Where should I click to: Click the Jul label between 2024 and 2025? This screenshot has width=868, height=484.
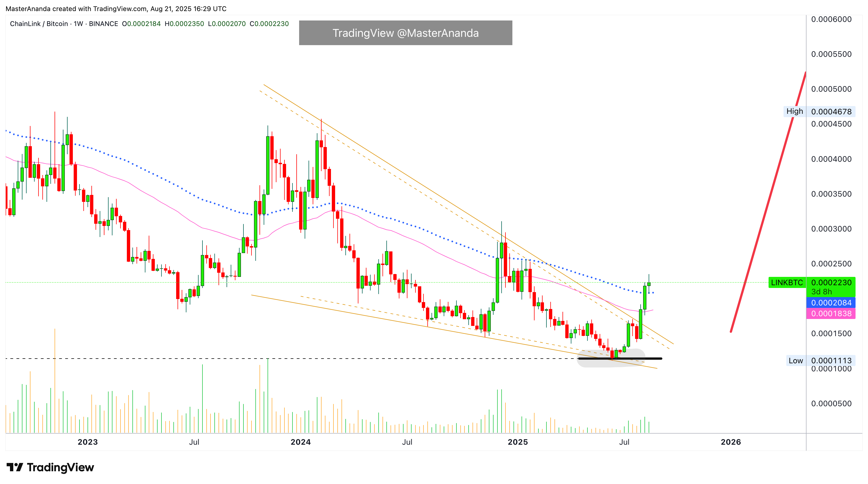pos(407,442)
